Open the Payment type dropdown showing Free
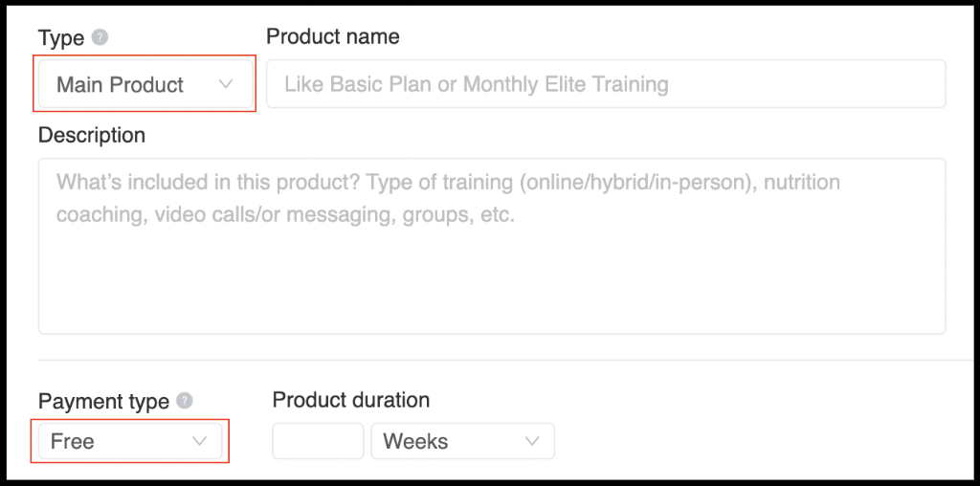This screenshot has height=486, width=980. [x=130, y=441]
